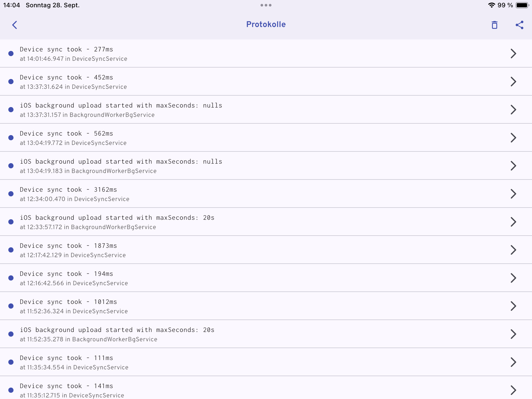Screen dimensions: 532x399
Task: Tap the Wi-Fi status icon
Action: (x=491, y=5)
